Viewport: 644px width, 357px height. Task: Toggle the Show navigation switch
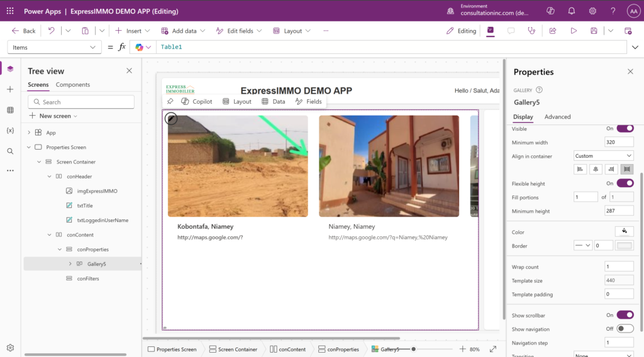[x=625, y=329]
